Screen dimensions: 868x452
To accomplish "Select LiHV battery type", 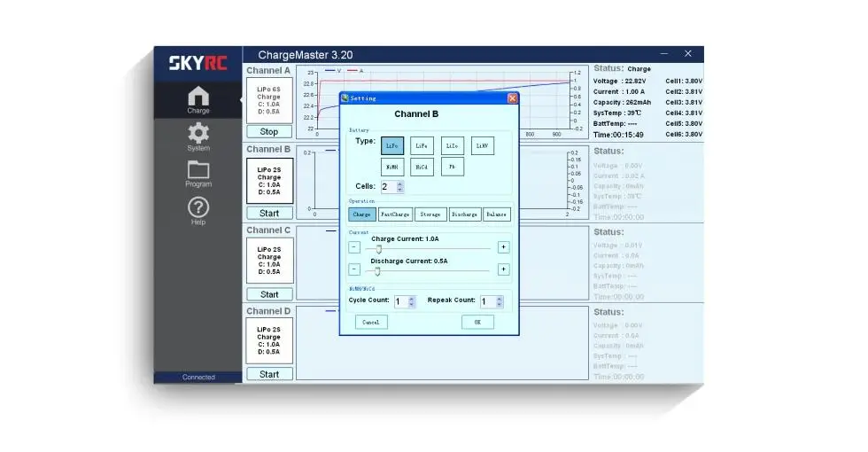I will [x=482, y=145].
